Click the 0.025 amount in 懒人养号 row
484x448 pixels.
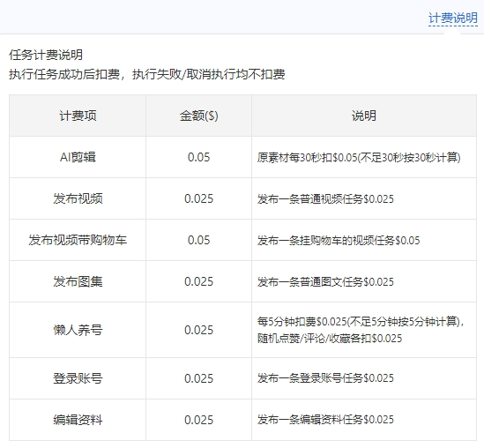point(198,330)
